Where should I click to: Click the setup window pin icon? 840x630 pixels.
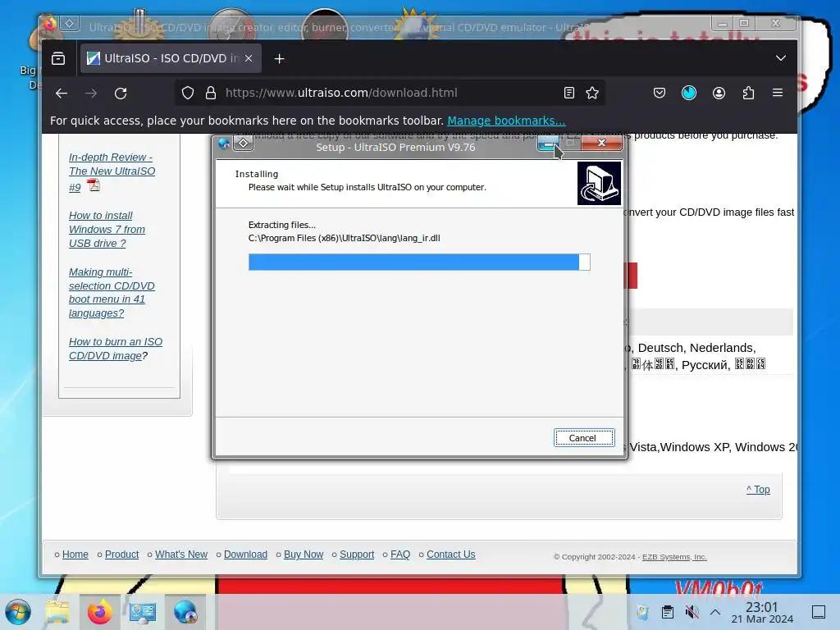[x=243, y=143]
